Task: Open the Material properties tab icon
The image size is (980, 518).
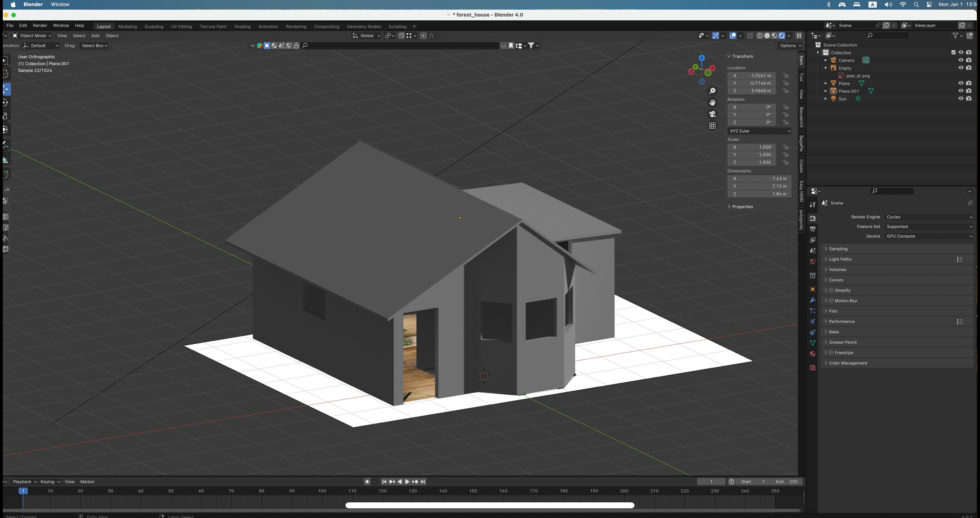Action: (812, 354)
